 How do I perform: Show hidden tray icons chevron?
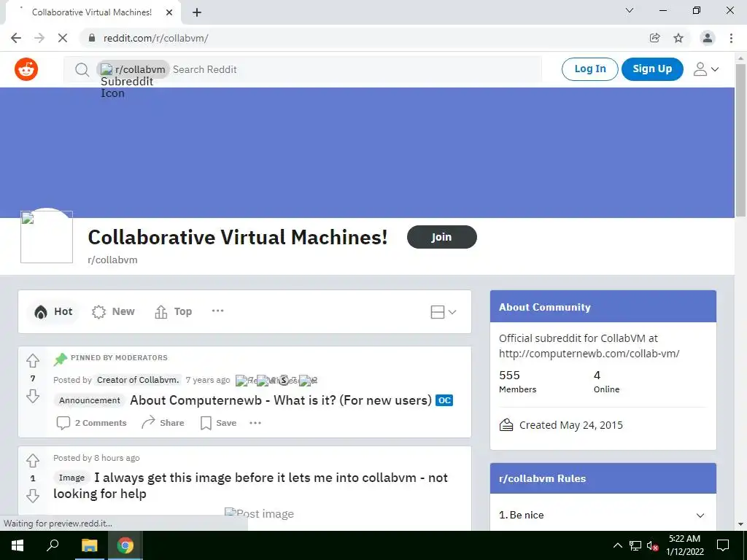(x=617, y=545)
